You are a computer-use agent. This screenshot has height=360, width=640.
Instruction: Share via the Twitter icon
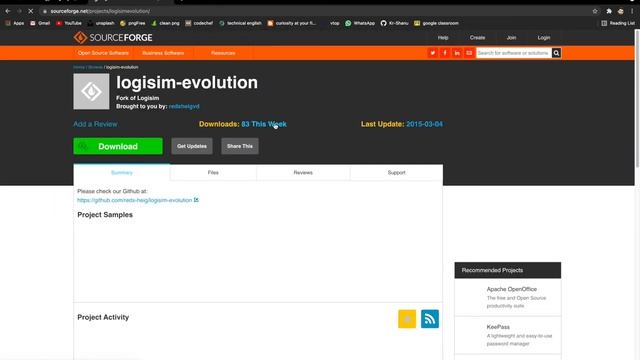(x=433, y=53)
